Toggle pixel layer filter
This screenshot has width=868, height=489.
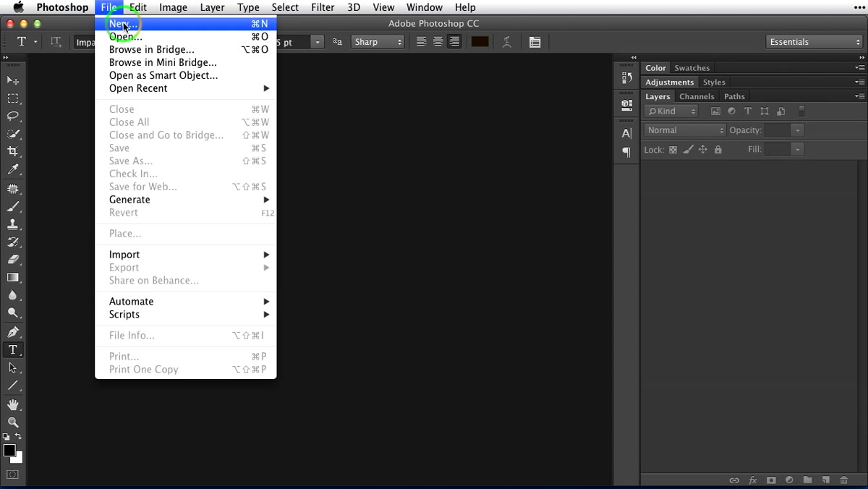click(715, 111)
